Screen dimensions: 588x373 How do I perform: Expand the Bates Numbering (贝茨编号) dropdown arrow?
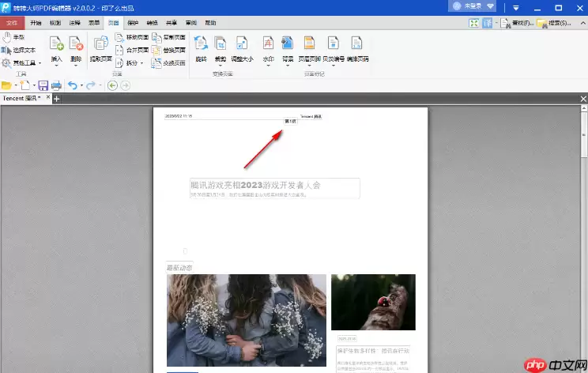pos(334,66)
